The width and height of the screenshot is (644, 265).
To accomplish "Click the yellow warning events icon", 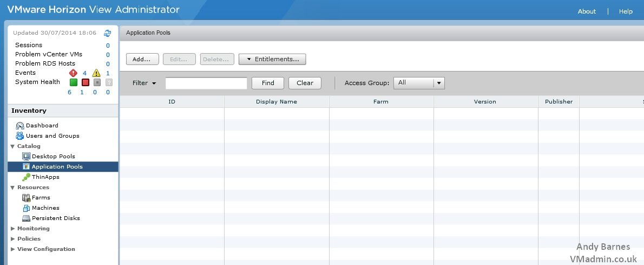I will (96, 73).
